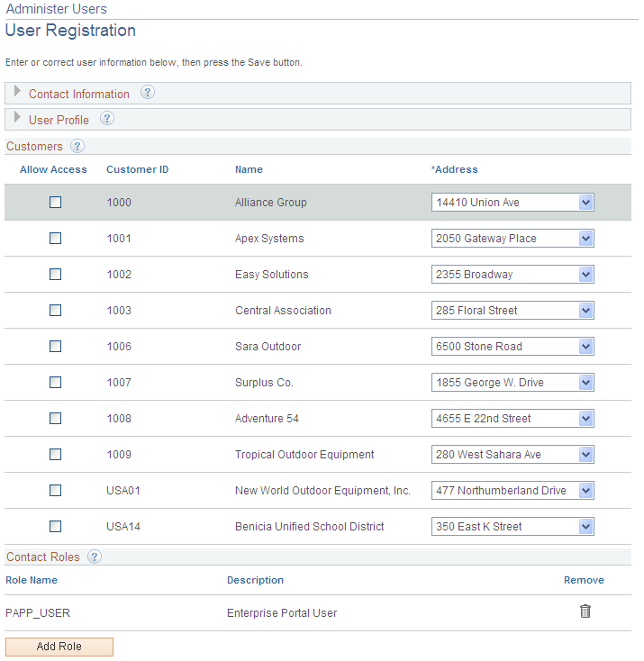The width and height of the screenshot is (644, 661).
Task: Click the Customer ID column header
Action: (x=137, y=169)
